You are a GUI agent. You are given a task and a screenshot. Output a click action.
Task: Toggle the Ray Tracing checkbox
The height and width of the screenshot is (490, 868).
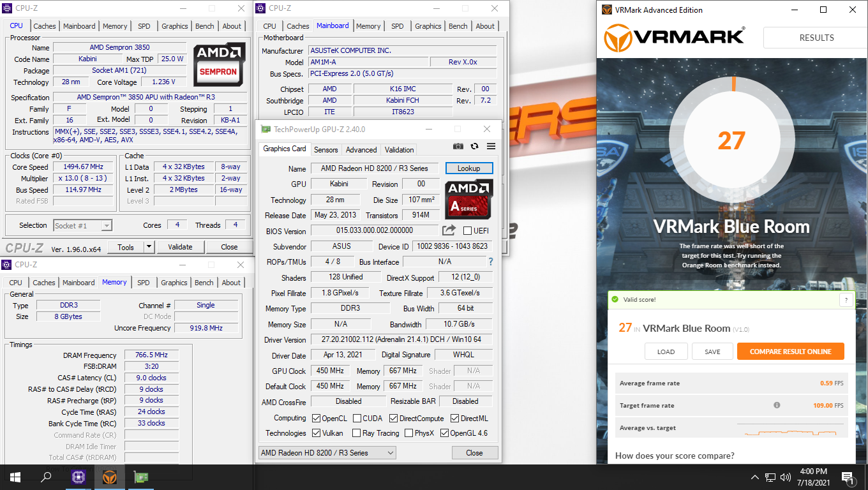[x=356, y=433]
